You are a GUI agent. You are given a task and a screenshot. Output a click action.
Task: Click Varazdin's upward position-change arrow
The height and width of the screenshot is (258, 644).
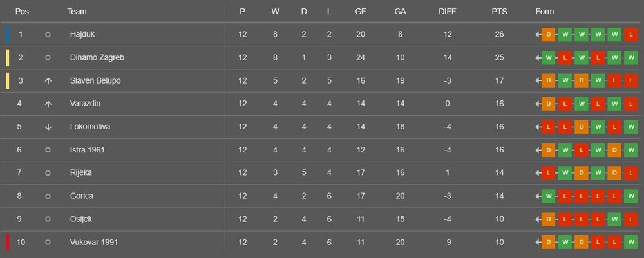48,104
